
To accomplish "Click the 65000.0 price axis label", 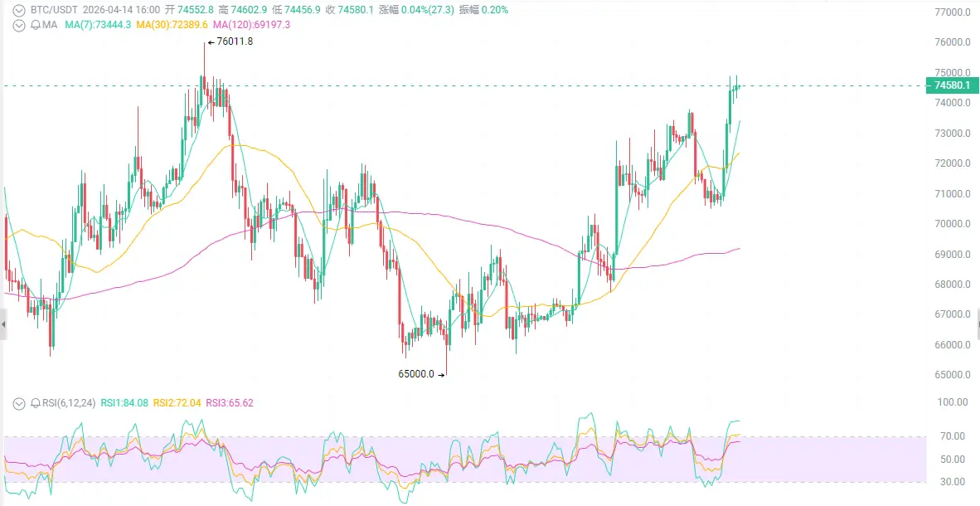I will [952, 375].
